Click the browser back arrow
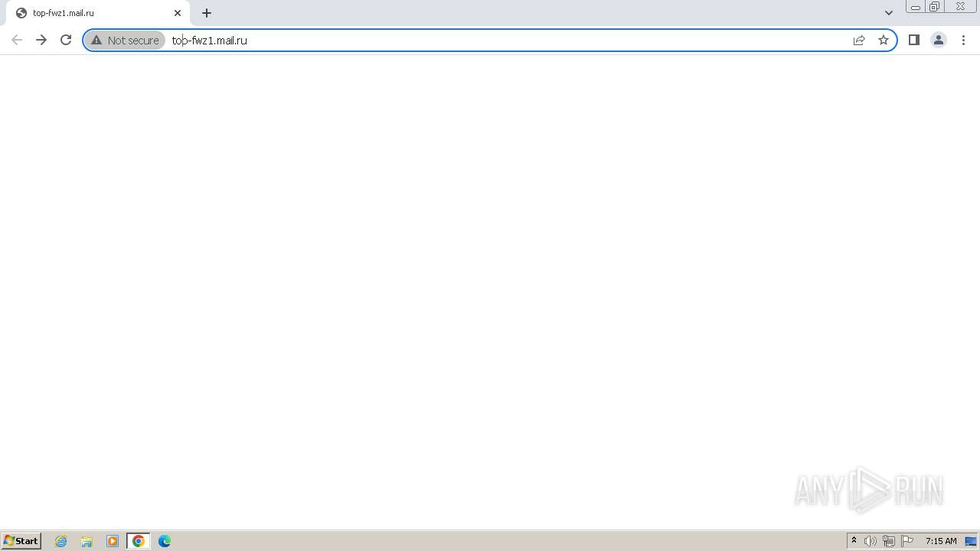This screenshot has width=980, height=551. click(x=17, y=40)
